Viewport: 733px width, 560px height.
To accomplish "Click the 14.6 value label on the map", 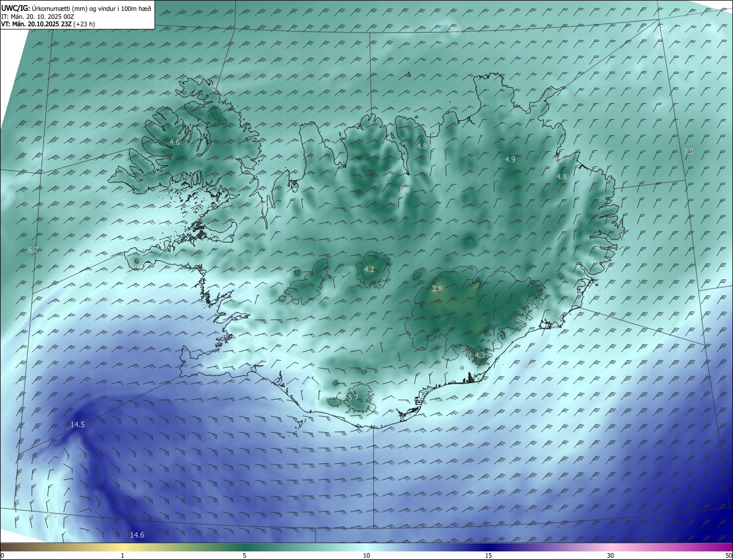I will click(137, 535).
